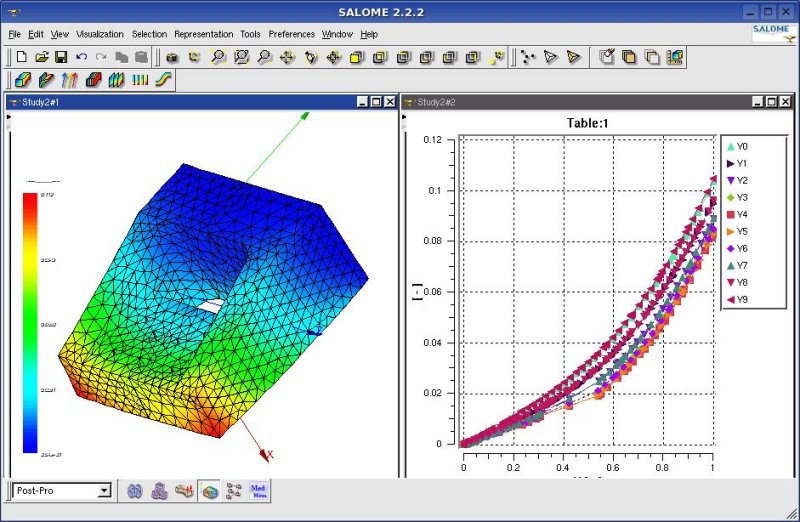Click the Deformed Shape icon
Image resolution: width=800 pixels, height=522 pixels.
point(46,80)
